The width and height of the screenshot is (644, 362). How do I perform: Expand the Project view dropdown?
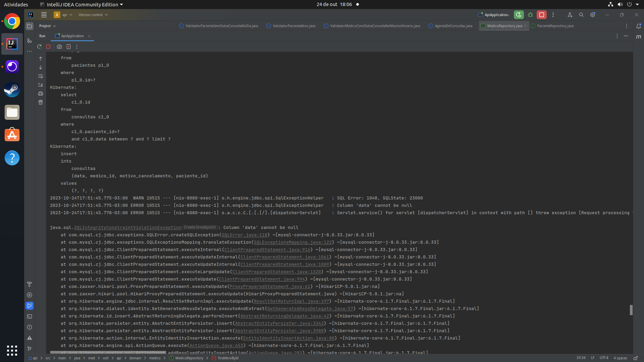47,26
